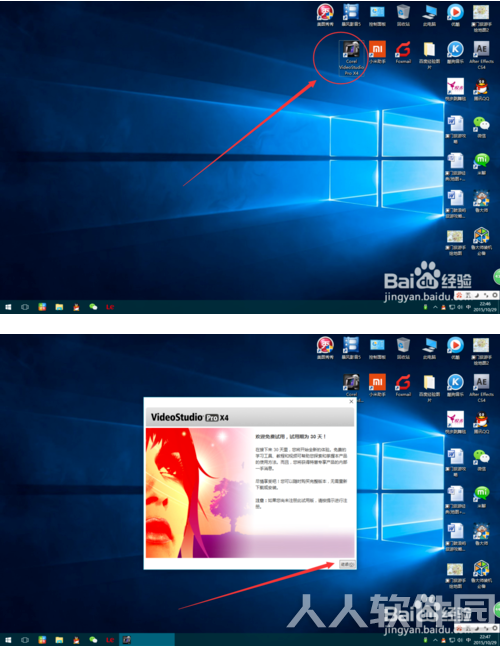The width and height of the screenshot is (500, 646).
Task: Open WeChat taskbar icon in upper screenshot
Action: pos(93,307)
